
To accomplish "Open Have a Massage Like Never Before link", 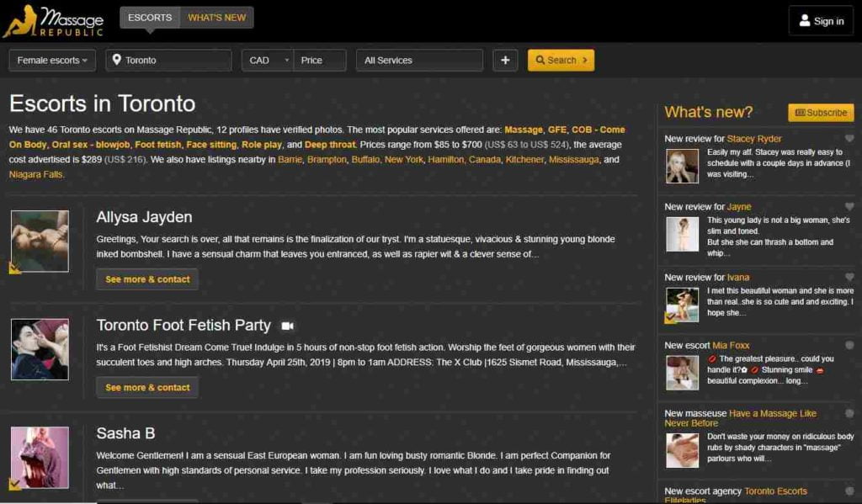I will [x=741, y=418].
